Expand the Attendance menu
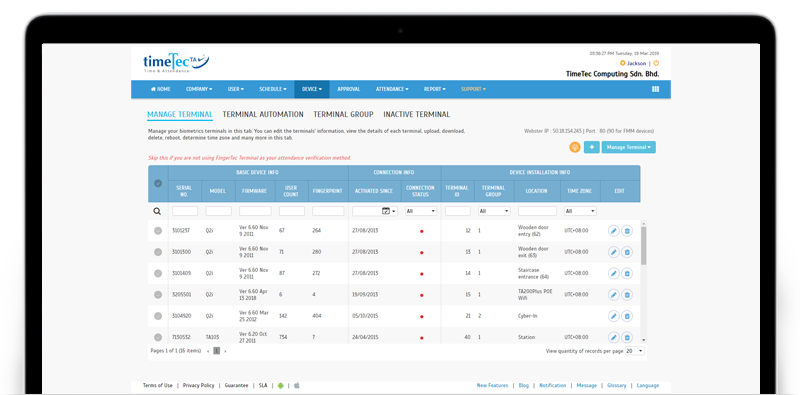 coord(392,89)
